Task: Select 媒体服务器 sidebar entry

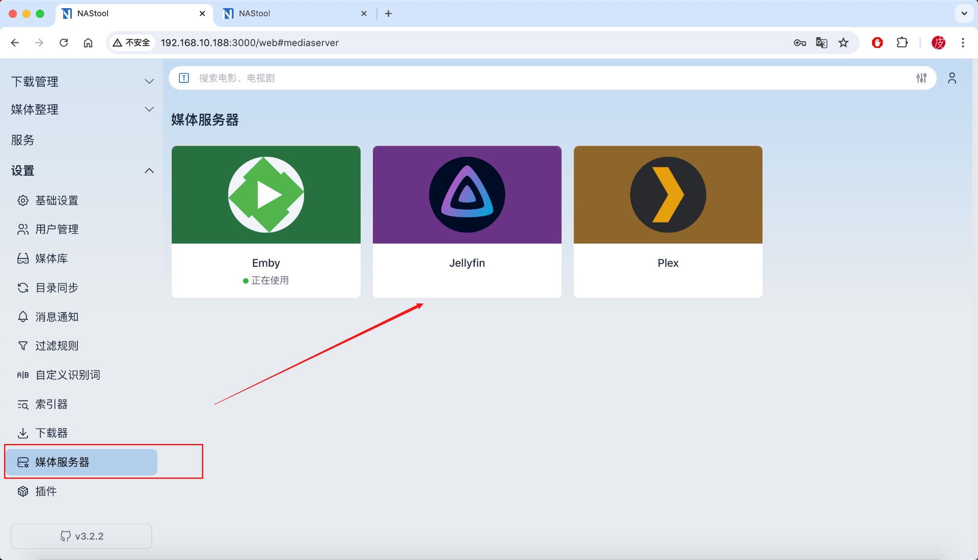Action: point(81,462)
